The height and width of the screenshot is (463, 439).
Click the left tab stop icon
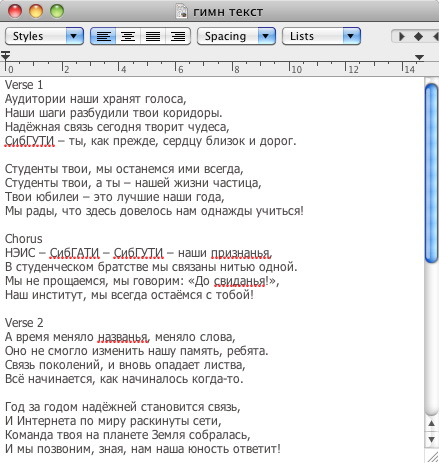[x=402, y=36]
